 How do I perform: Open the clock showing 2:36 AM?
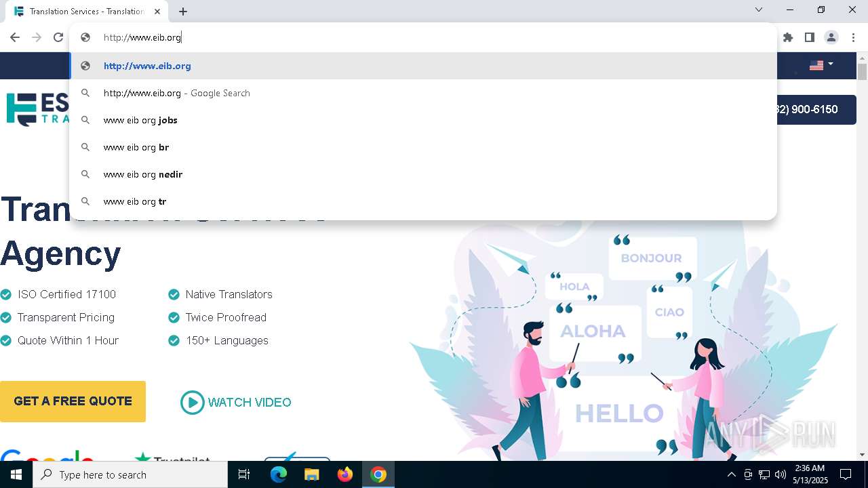810,474
